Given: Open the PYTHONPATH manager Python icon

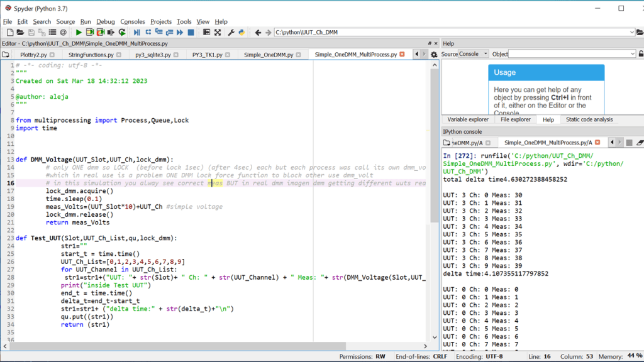Looking at the screenshot, I should (x=241, y=32).
